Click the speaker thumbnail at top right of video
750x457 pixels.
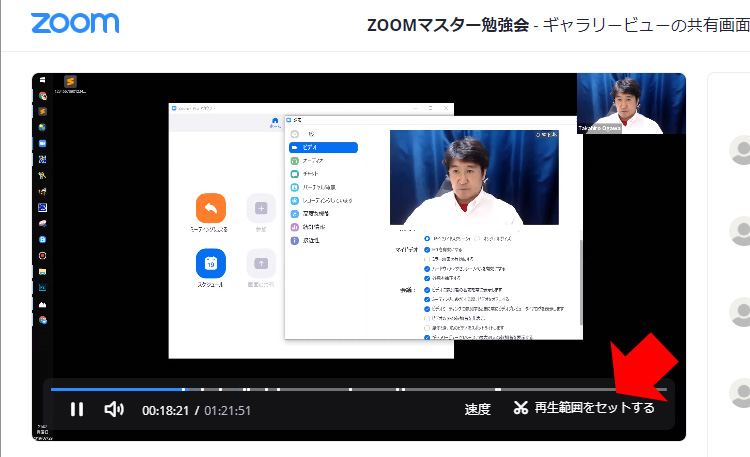[x=631, y=104]
